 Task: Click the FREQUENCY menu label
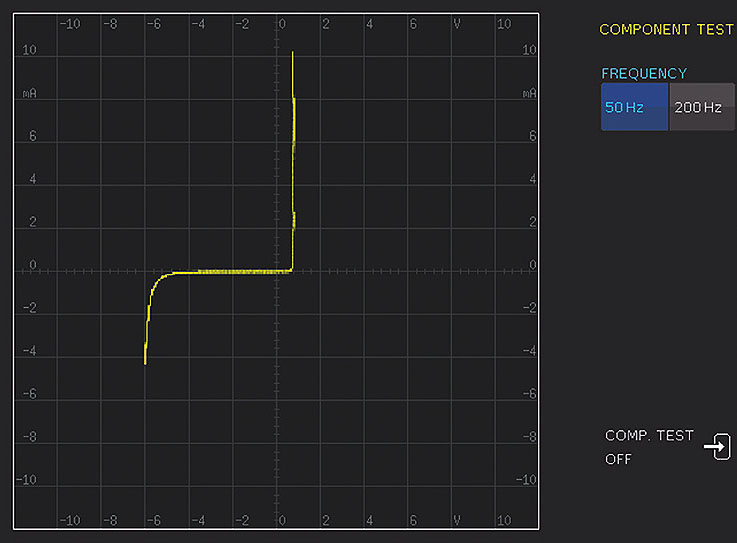coord(644,73)
